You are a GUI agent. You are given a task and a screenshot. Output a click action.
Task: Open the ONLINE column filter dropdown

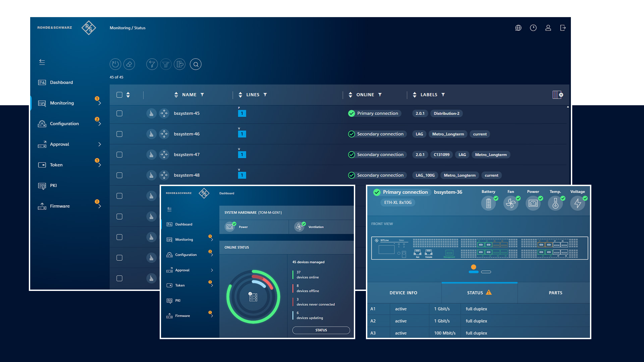click(380, 95)
